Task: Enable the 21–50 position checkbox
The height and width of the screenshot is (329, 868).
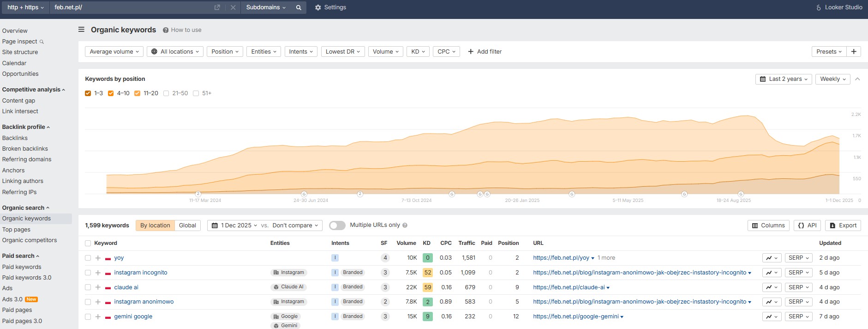Action: pyautogui.click(x=166, y=93)
